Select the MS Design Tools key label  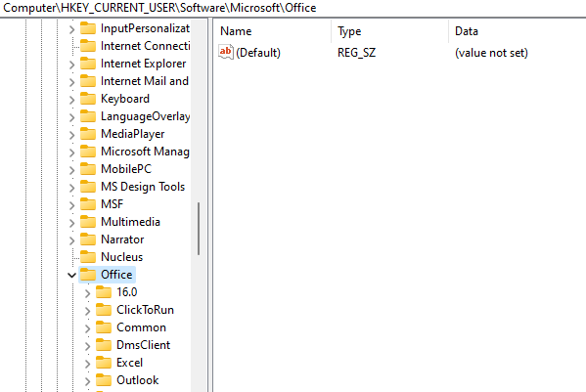[x=143, y=187]
